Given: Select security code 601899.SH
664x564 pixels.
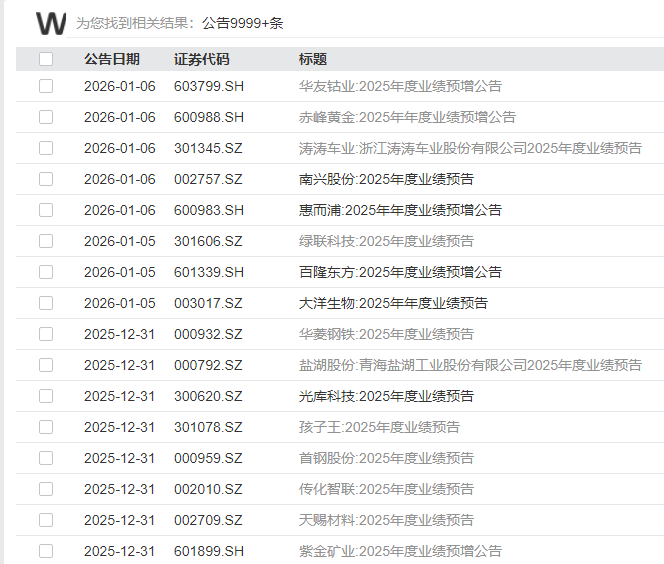Looking at the screenshot, I should coord(209,551).
